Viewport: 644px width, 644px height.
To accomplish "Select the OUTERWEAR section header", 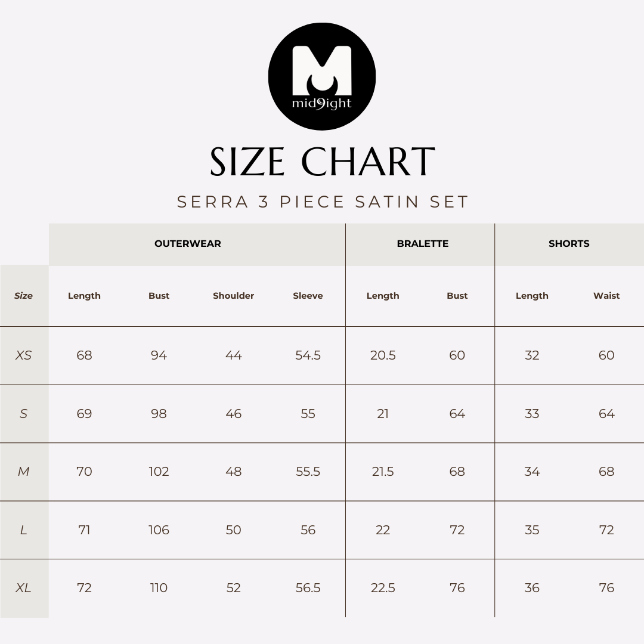I will click(188, 243).
